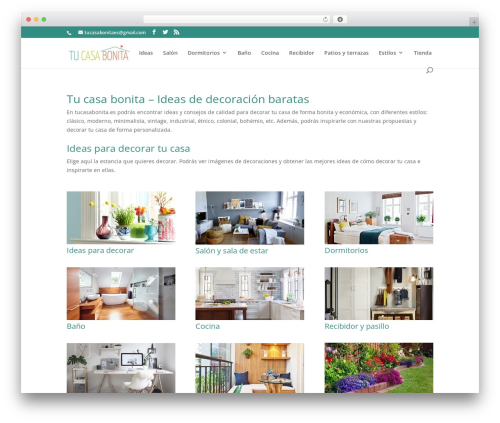Open the 'Ideas para decorar' link

pos(100,250)
